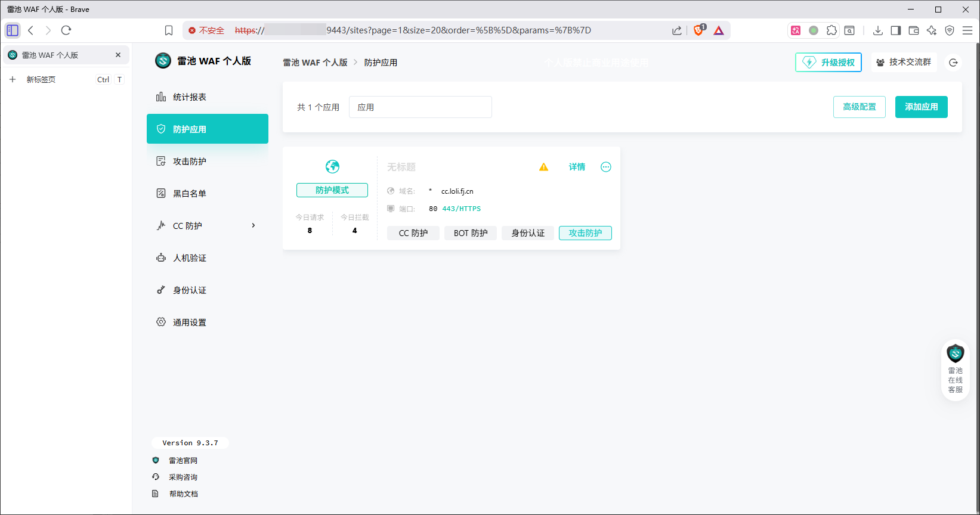Click the 添加应用 add application button
The width and height of the screenshot is (980, 515).
point(922,107)
